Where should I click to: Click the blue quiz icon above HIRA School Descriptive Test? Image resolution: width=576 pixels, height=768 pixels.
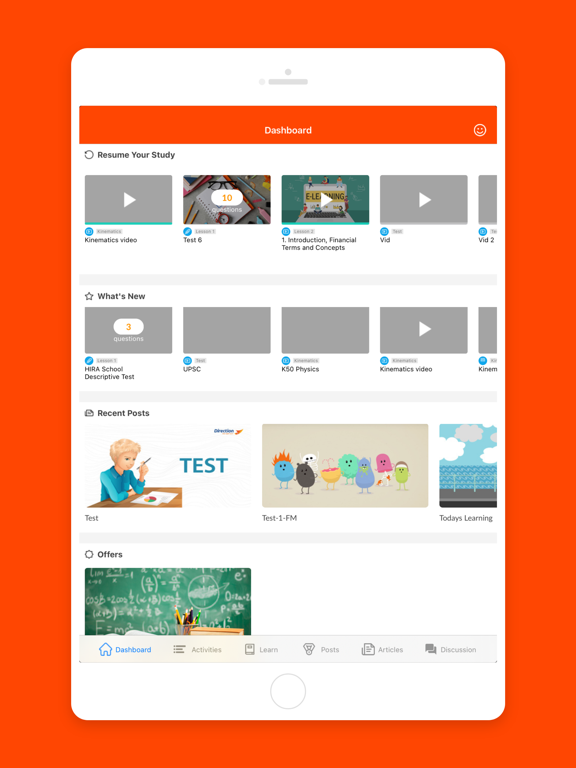coord(89,360)
